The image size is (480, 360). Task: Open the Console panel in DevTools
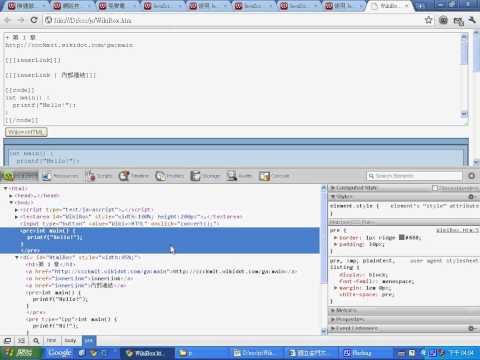pos(275,176)
